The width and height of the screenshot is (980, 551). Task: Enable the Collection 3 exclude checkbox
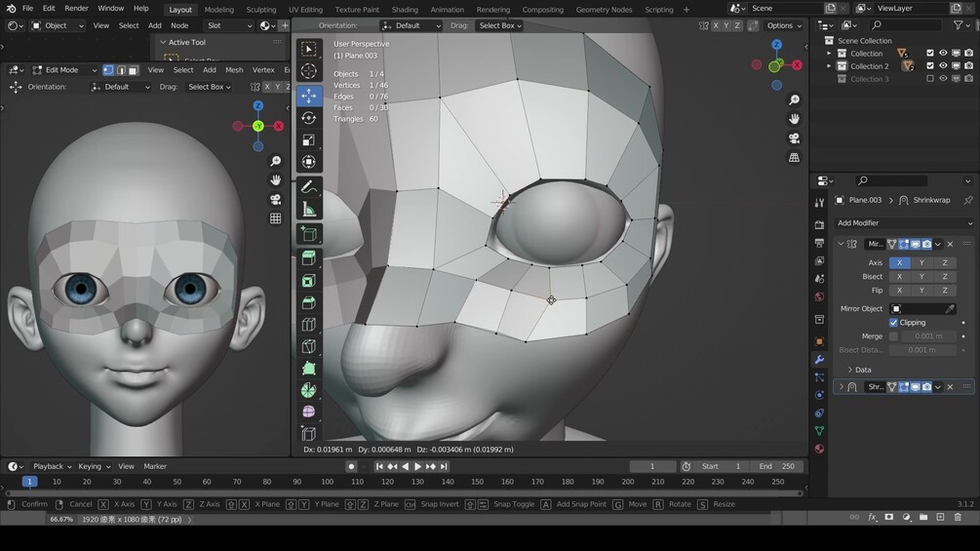pyautogui.click(x=929, y=79)
